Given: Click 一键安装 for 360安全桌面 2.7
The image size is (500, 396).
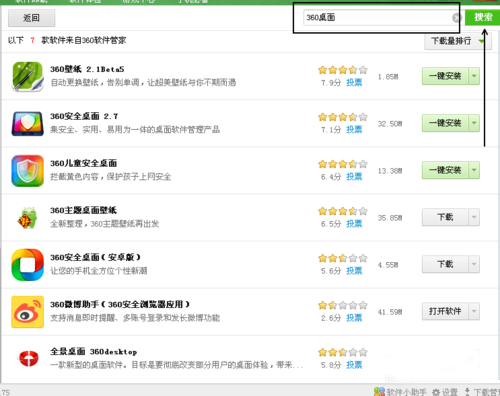Looking at the screenshot, I should (445, 123).
